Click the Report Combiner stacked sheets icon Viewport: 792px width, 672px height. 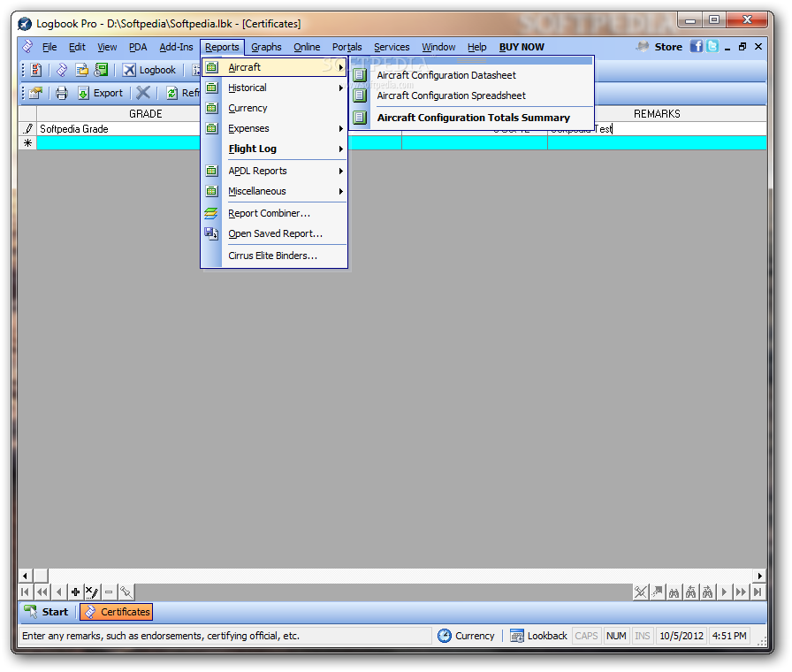[x=211, y=213]
